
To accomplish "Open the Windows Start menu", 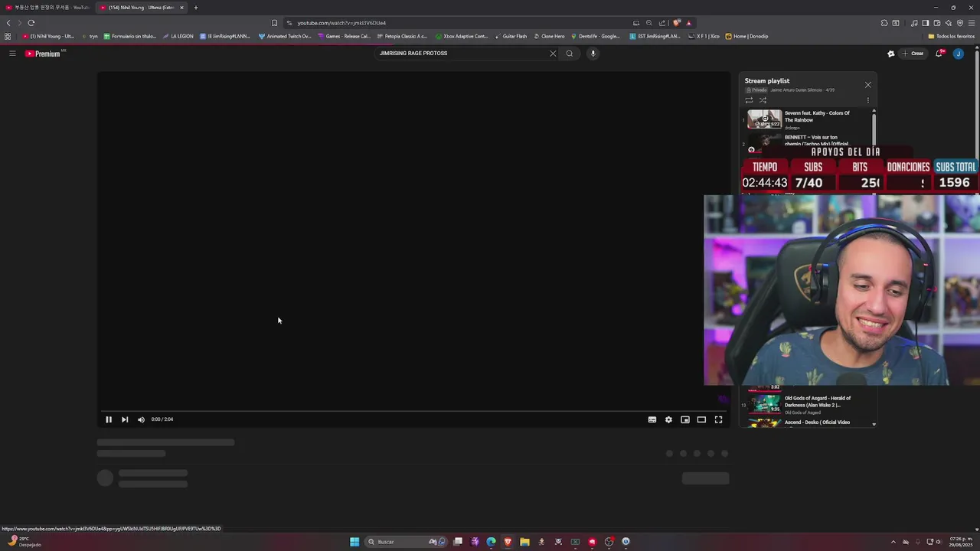I will [354, 542].
